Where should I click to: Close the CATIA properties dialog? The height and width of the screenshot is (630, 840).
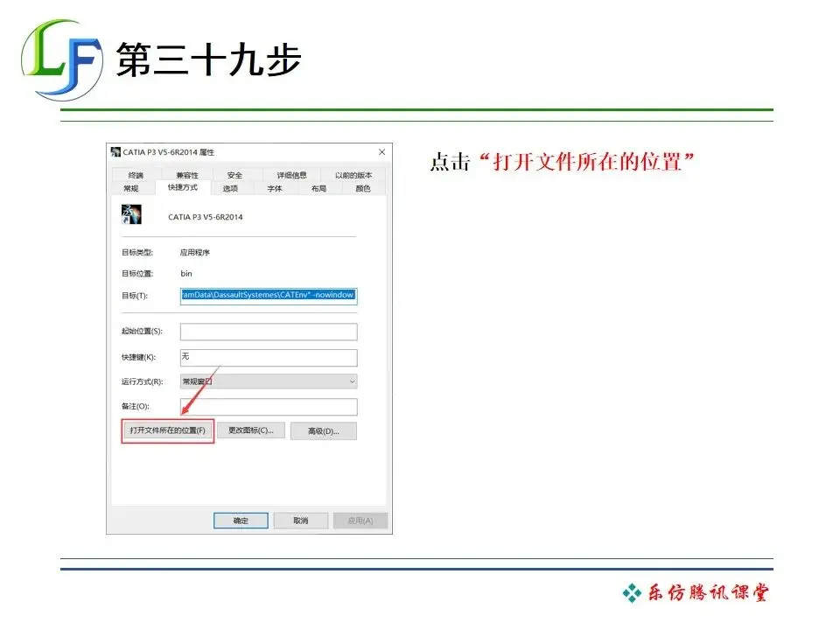(382, 152)
